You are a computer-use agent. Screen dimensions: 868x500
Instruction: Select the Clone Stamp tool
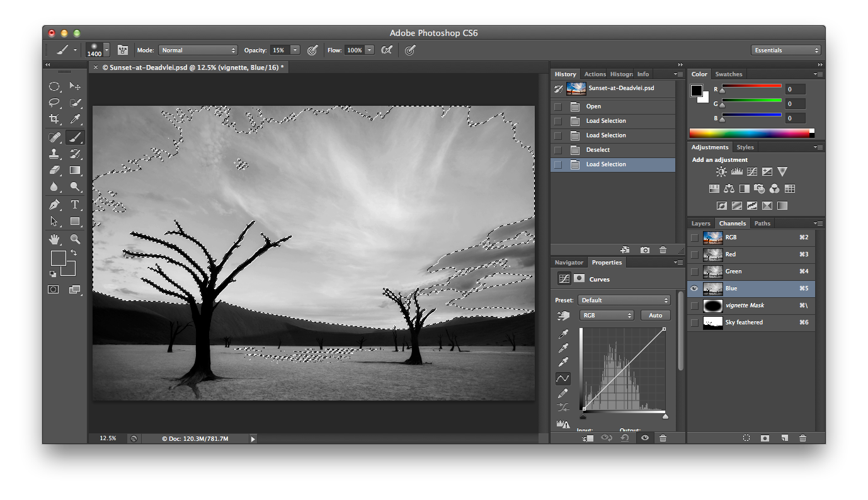55,154
